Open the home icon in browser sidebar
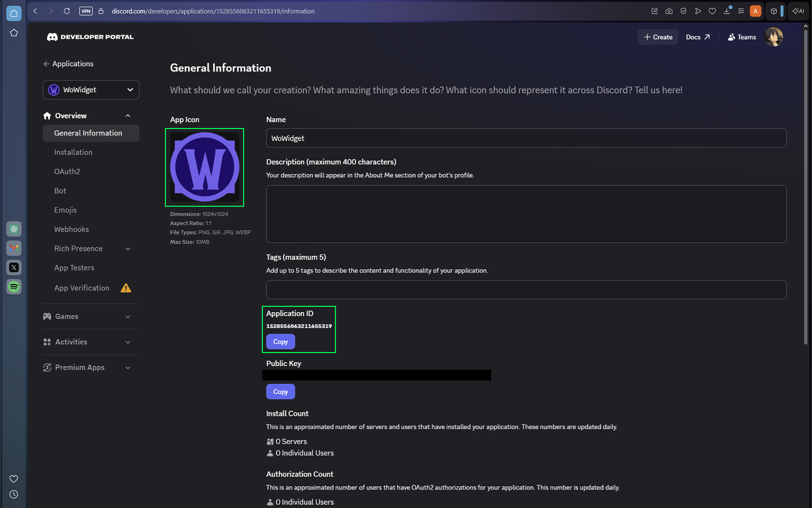The height and width of the screenshot is (508, 812). (x=14, y=14)
